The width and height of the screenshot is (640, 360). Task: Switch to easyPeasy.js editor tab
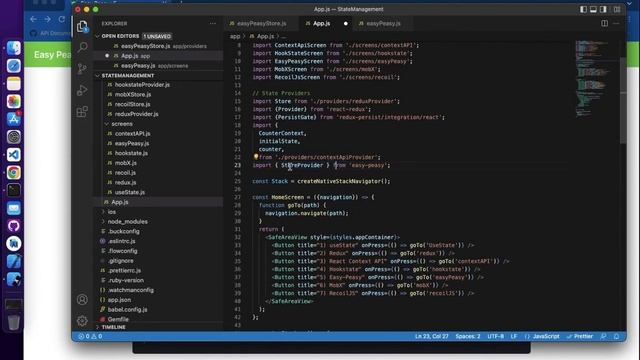(x=383, y=24)
